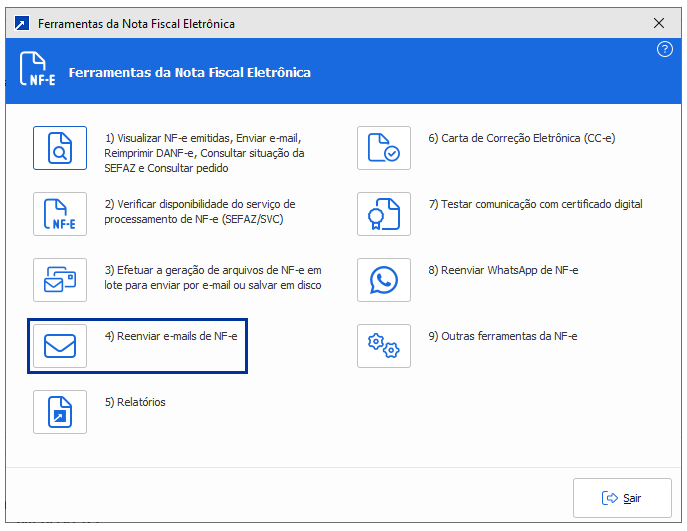687x531 pixels.
Task: Select text '4) Reenviar e-mails de NF-e'
Action: 171,336
